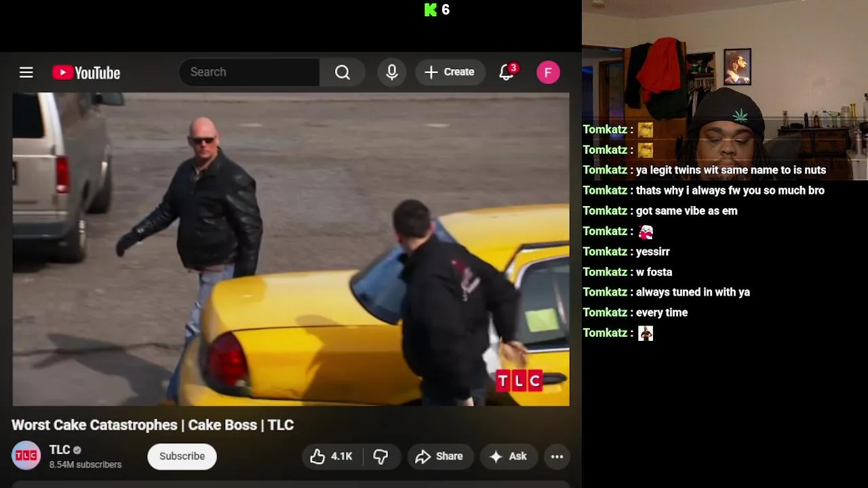Click chat message 'yessirr'
The height and width of the screenshot is (488, 868).
(x=653, y=251)
